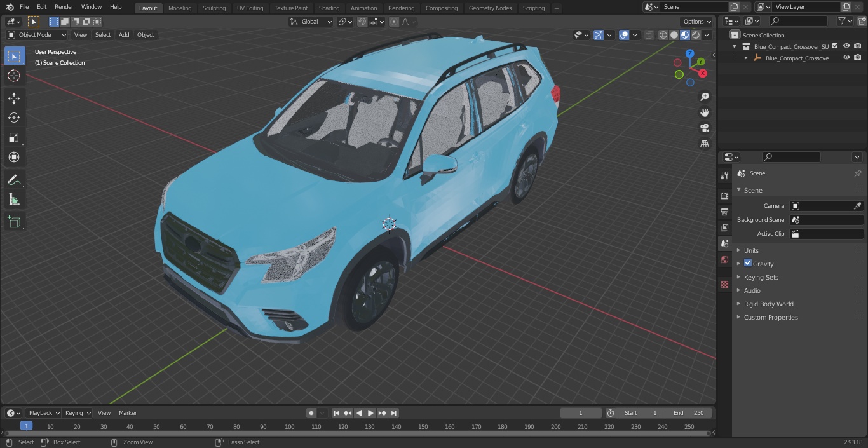Hide Blue_Compact_Crossove object with eye icon
Image resolution: width=868 pixels, height=448 pixels.
[x=846, y=58]
